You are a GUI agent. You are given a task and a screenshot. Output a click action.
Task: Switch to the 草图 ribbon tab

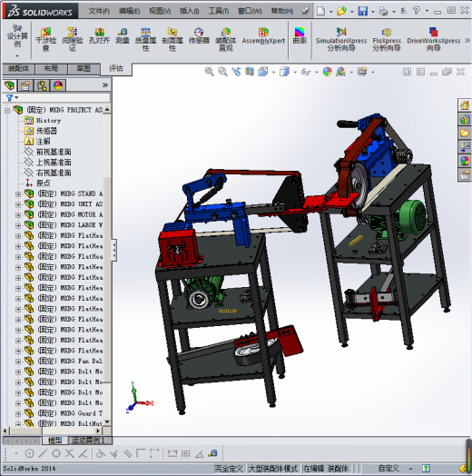[x=84, y=69]
